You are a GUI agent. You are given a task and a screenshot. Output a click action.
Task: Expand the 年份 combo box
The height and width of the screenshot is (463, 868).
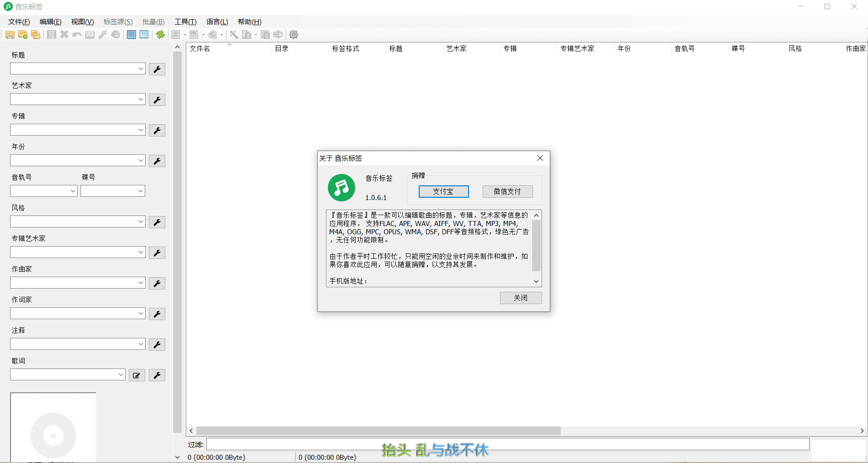point(141,160)
